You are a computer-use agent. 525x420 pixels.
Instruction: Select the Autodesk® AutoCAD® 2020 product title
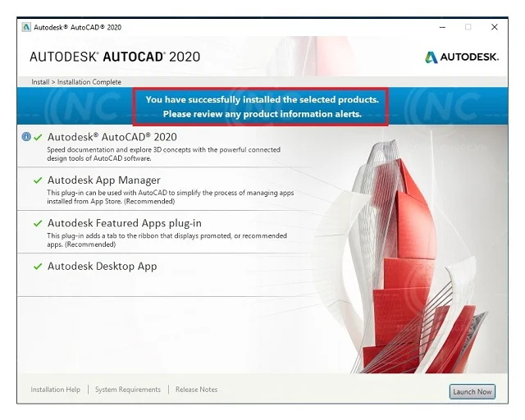click(x=112, y=137)
